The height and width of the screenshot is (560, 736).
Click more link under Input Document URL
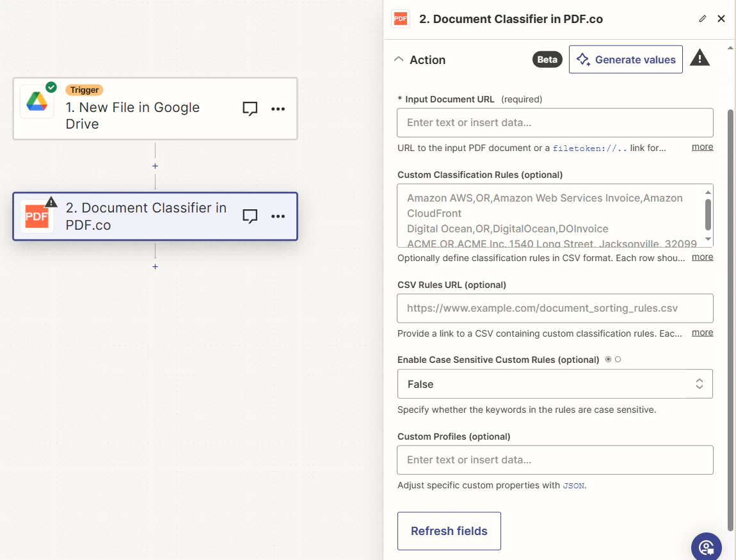[702, 147]
